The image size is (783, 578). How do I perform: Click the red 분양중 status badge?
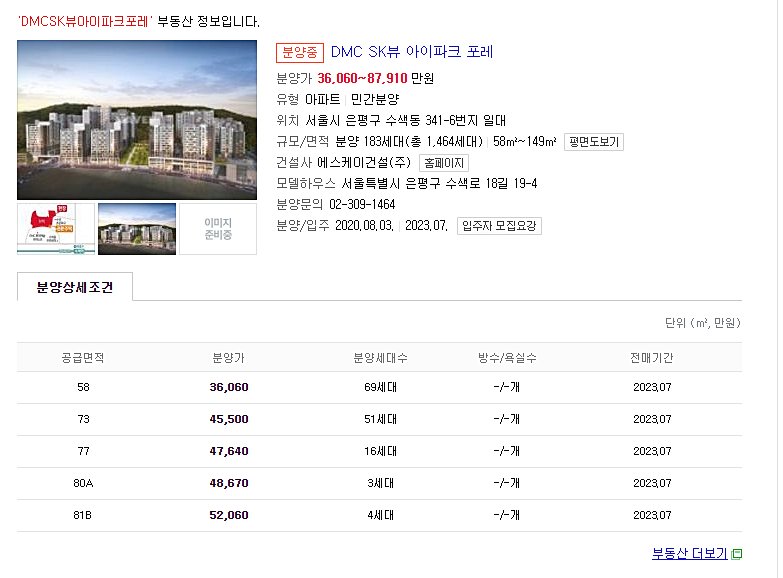[x=300, y=52]
